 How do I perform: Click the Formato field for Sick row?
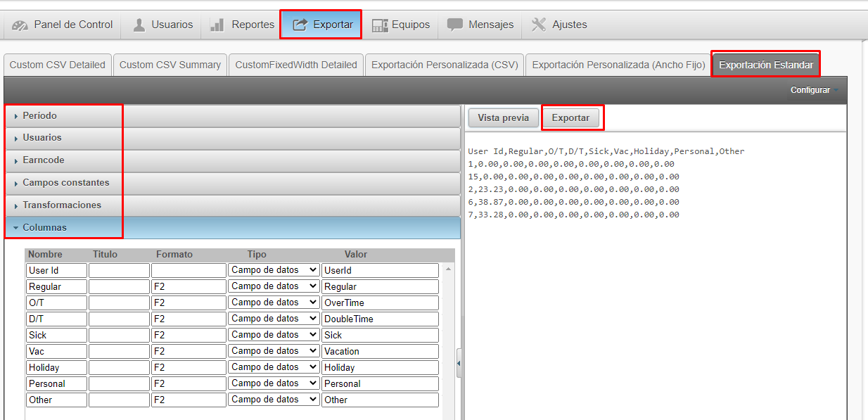tap(189, 335)
